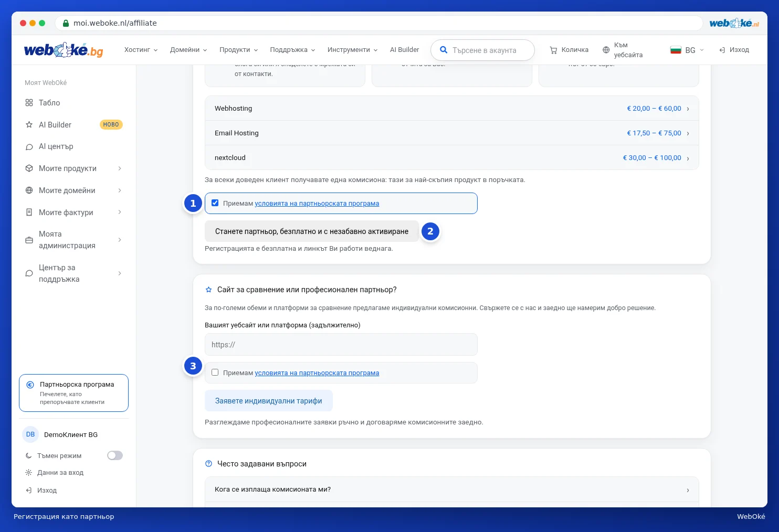
Task: Click the Bulgarian flag icon
Action: [x=676, y=50]
